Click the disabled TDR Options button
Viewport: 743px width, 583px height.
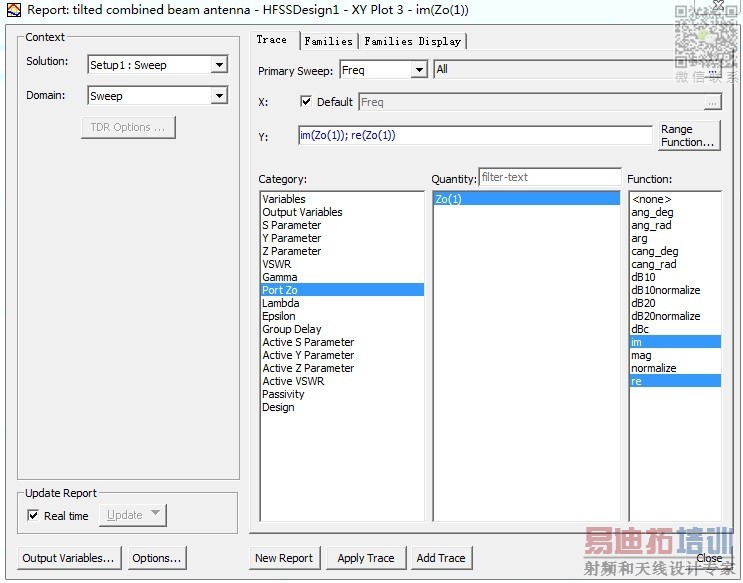coord(128,127)
